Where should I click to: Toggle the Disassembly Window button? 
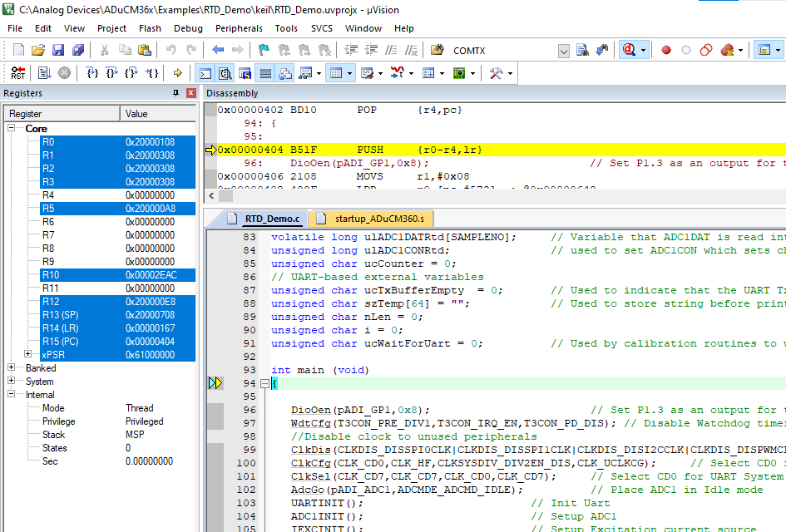pos(225,74)
